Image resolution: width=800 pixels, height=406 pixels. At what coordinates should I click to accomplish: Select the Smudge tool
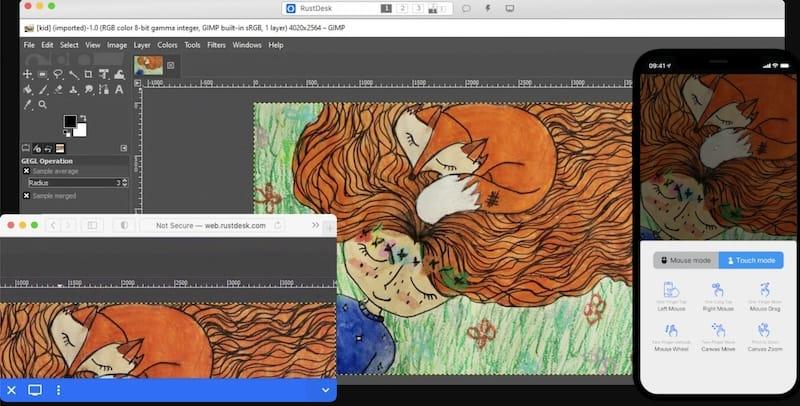[89, 90]
